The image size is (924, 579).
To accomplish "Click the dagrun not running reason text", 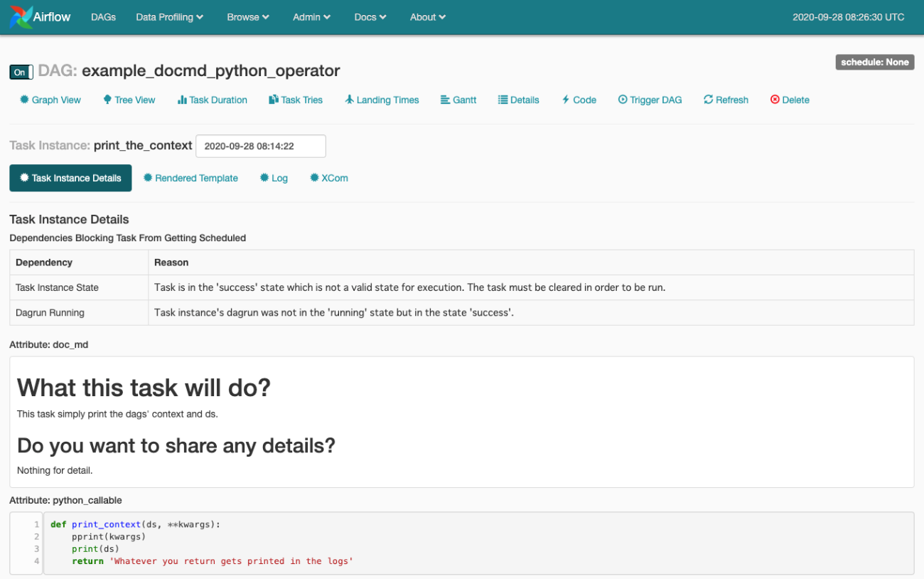I will point(334,312).
